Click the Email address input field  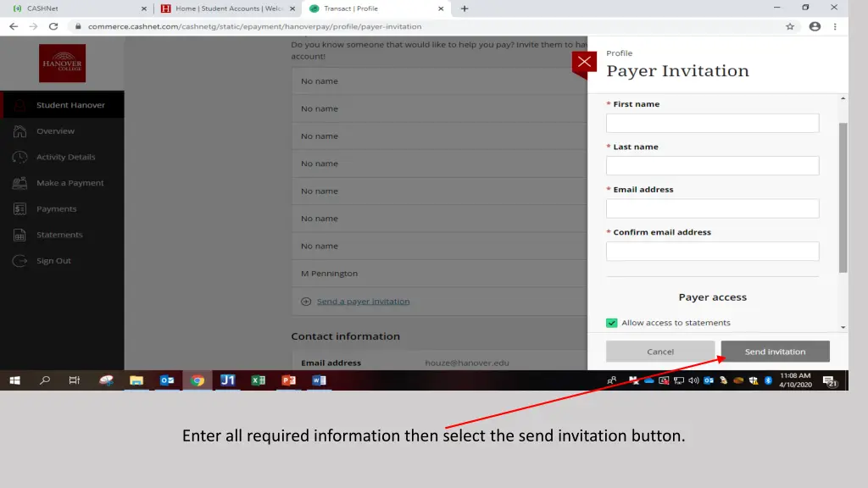click(712, 208)
